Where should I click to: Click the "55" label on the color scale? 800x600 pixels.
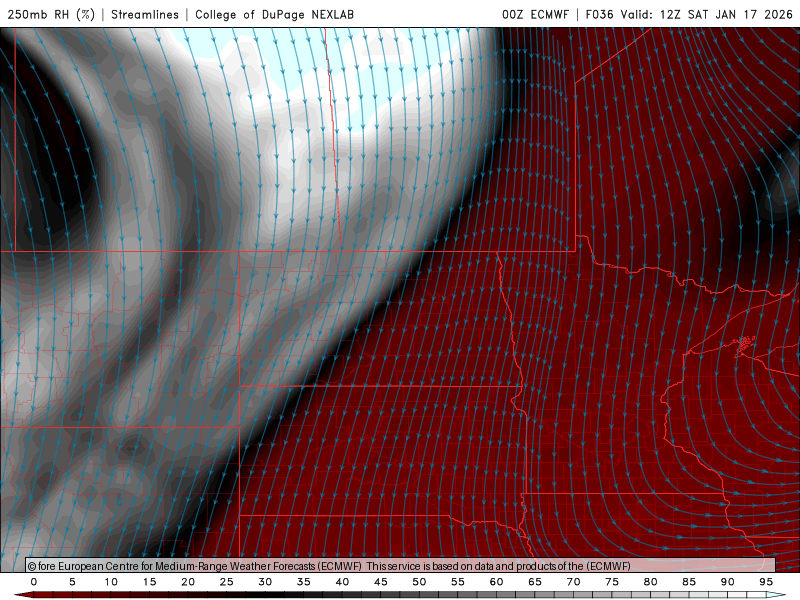tap(458, 582)
